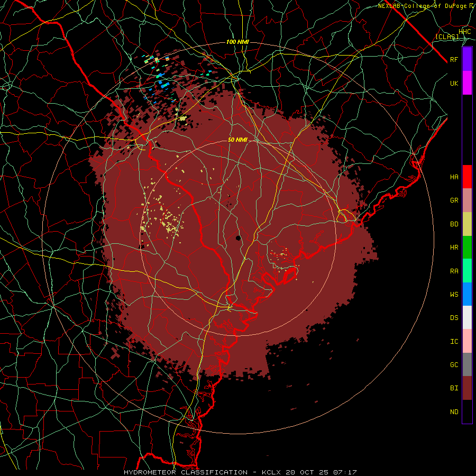The width and height of the screenshot is (476, 476).
Task: Click the black radar site dot at center
Action: pyautogui.click(x=239, y=238)
